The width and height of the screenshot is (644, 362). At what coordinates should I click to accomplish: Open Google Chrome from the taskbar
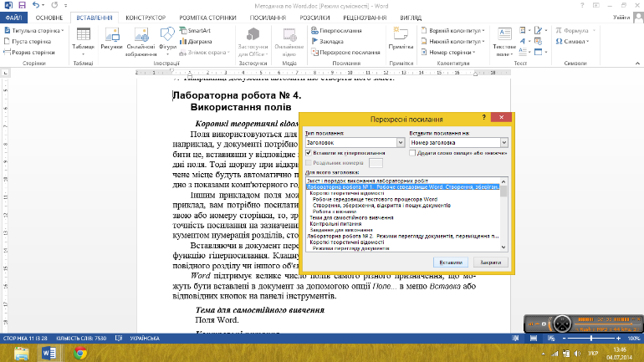pyautogui.click(x=80, y=353)
